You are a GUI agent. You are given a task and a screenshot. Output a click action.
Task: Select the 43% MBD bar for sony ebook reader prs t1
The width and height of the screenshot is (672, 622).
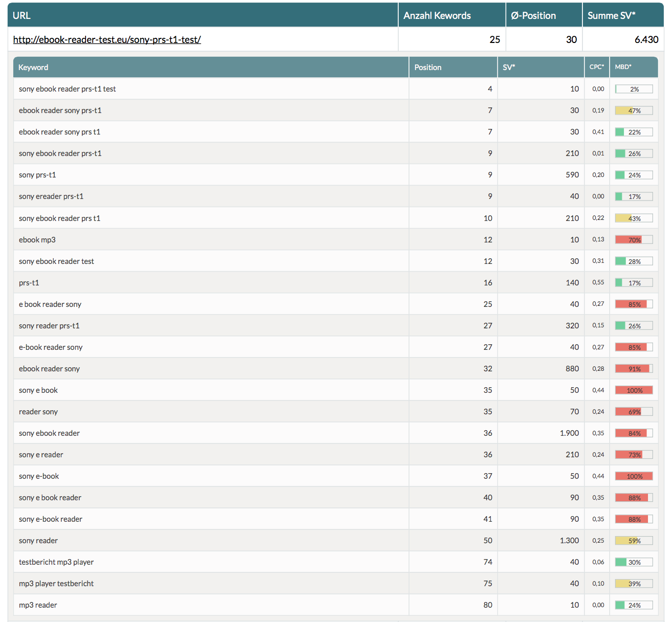[x=634, y=218]
